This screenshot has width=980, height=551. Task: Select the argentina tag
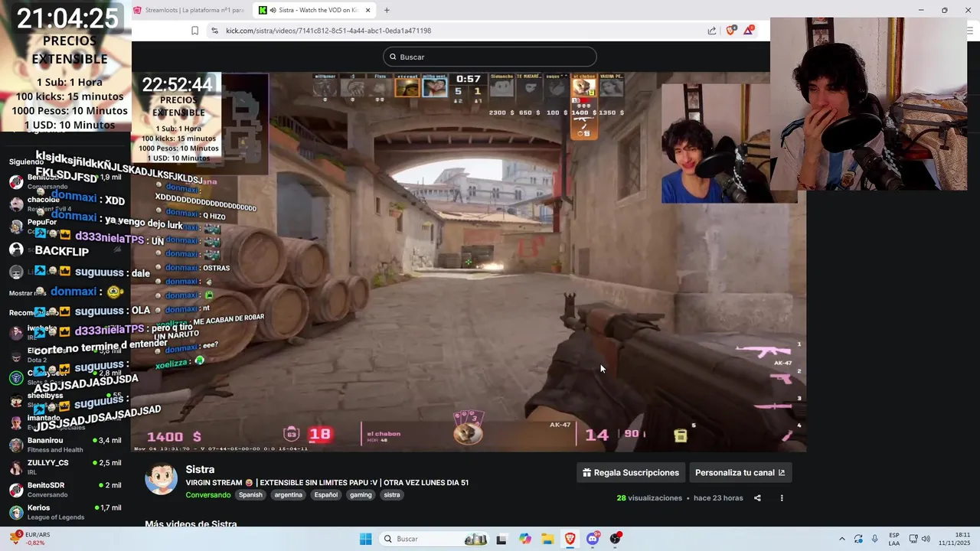click(288, 494)
